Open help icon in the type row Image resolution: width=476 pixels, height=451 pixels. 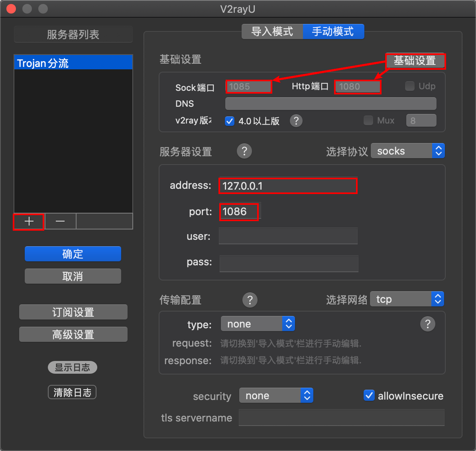pyautogui.click(x=428, y=324)
